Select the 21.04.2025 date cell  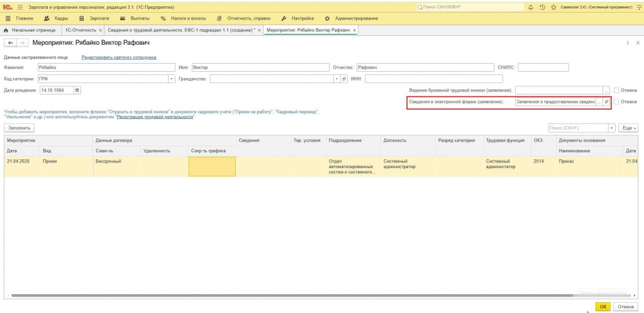click(22, 167)
